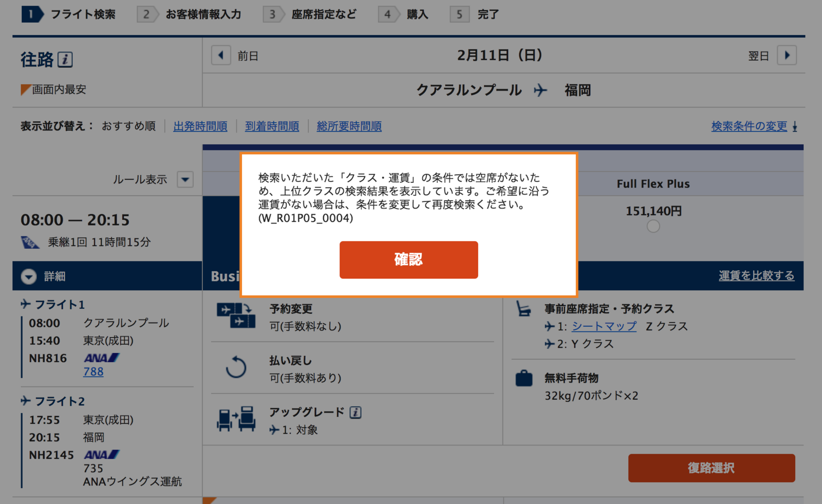Click the 払い戻し refund arrow icon
Screen dimensions: 822x504
click(236, 367)
